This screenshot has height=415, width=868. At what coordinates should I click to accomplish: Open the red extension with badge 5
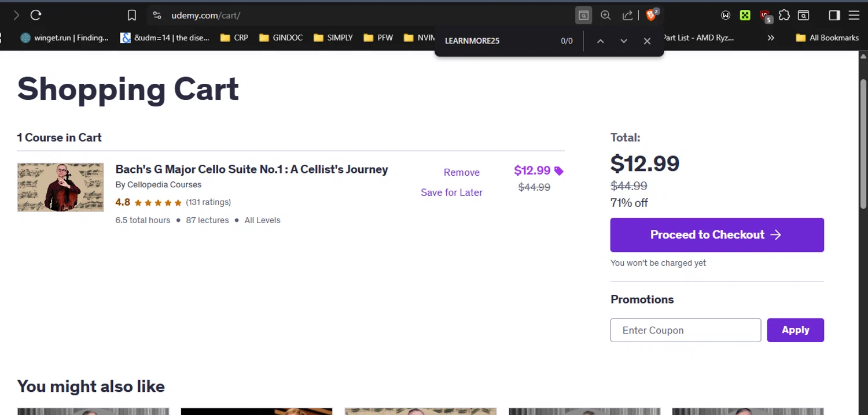point(766,16)
